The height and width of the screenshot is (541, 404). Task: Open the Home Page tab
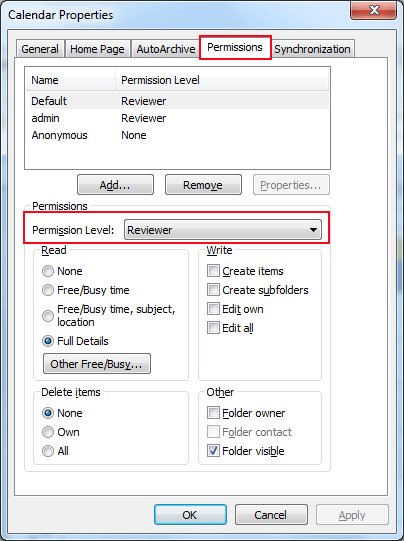(97, 49)
